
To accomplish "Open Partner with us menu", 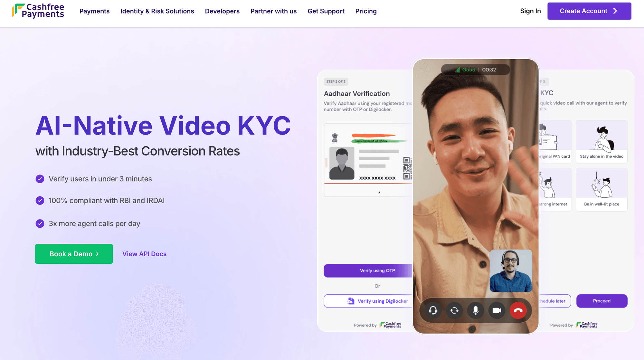I will pyautogui.click(x=273, y=11).
